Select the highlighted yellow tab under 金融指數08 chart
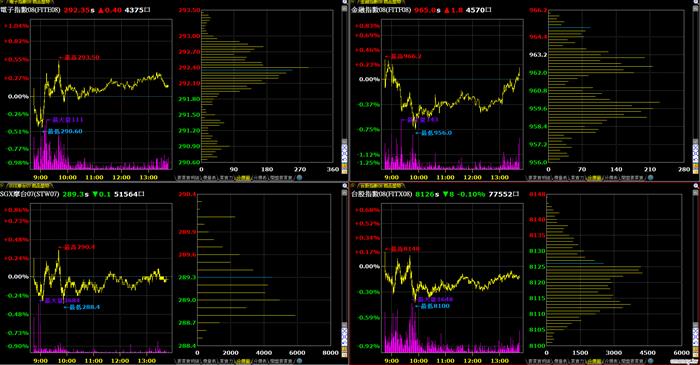Image resolution: width=700 pixels, height=365 pixels. tap(594, 178)
